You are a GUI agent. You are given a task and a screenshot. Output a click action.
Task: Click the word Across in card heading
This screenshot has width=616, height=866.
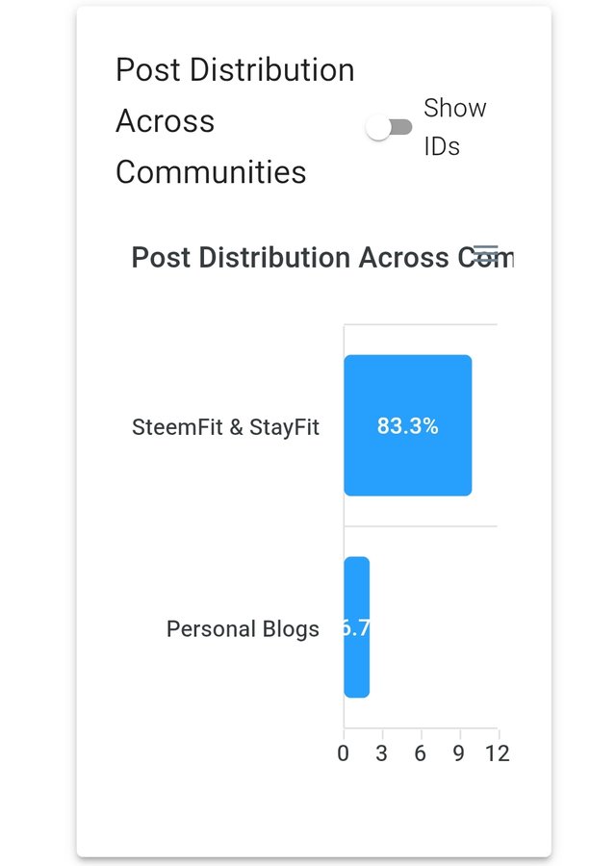click(165, 121)
